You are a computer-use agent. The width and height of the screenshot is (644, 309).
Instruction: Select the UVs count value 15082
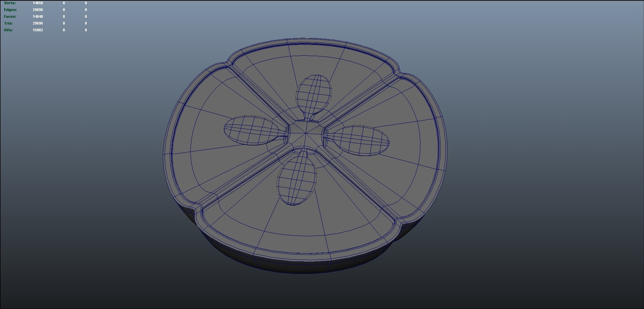pyautogui.click(x=38, y=30)
